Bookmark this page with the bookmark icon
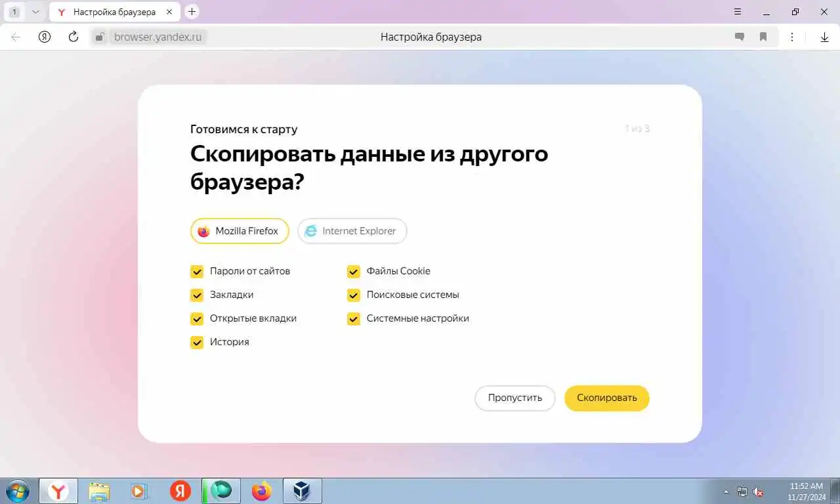This screenshot has height=504, width=840. click(763, 37)
